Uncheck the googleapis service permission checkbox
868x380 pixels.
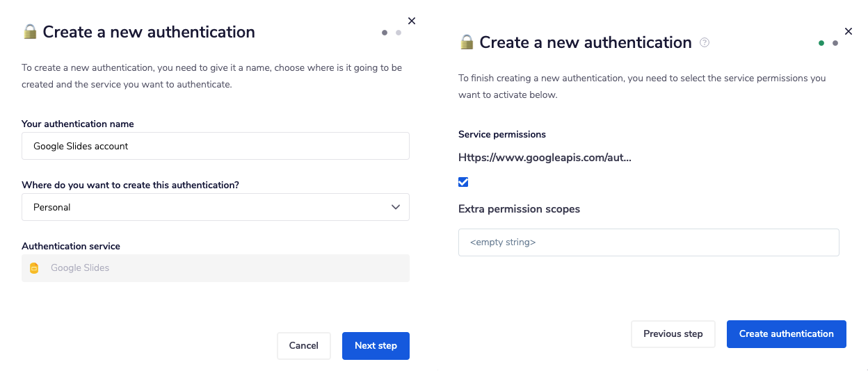[464, 182]
